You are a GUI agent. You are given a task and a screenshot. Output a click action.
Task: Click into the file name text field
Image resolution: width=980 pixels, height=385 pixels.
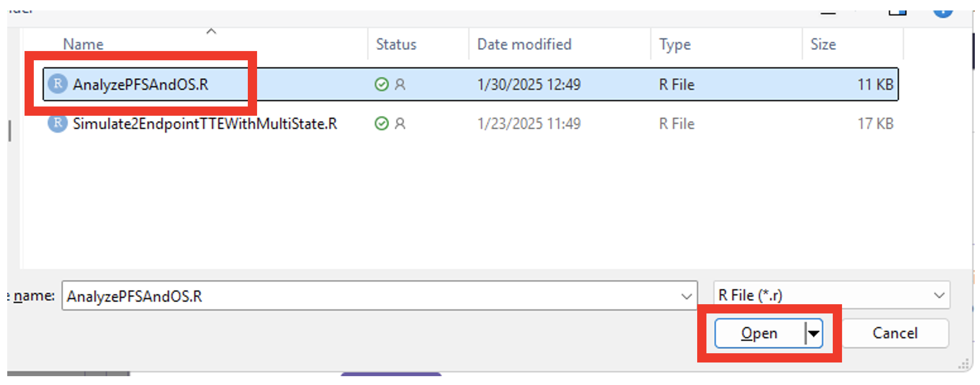(362, 296)
